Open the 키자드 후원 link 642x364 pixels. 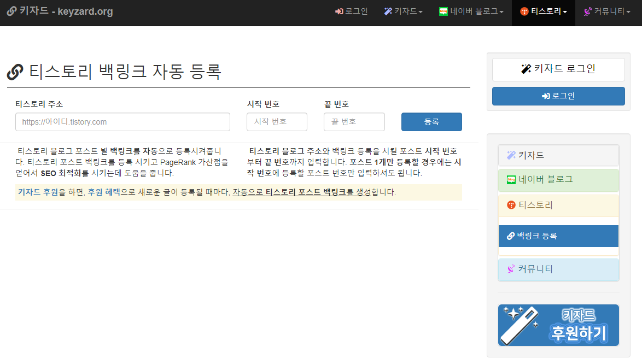[x=38, y=192]
